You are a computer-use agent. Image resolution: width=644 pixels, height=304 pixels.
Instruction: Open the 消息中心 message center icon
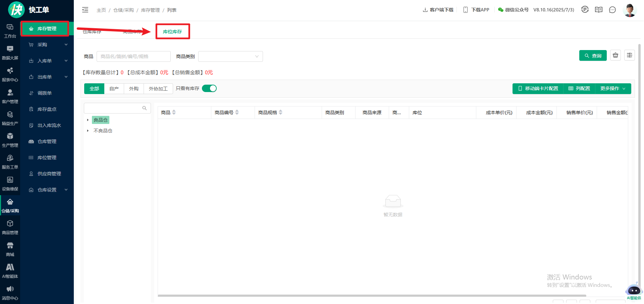(10, 293)
